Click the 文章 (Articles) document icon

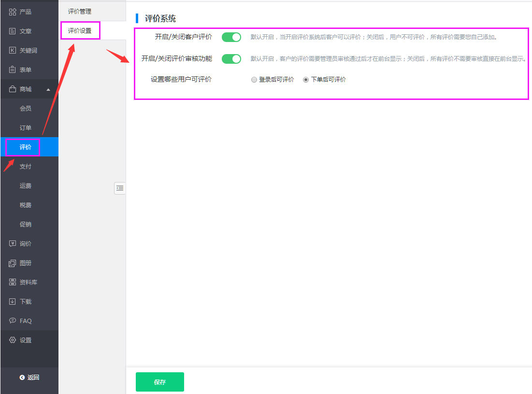pos(13,31)
